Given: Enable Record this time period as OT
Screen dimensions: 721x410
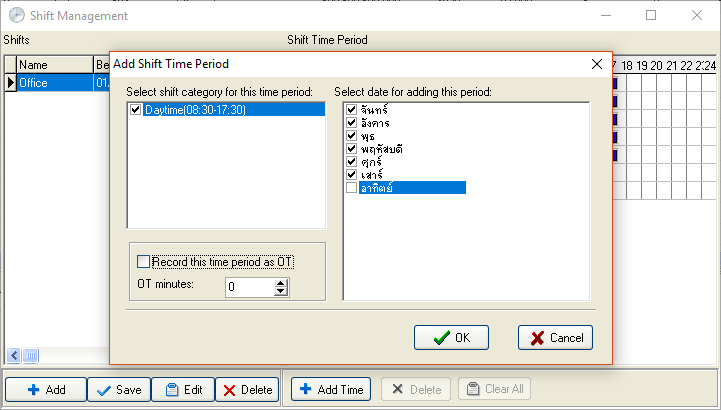Looking at the screenshot, I should 143,262.
